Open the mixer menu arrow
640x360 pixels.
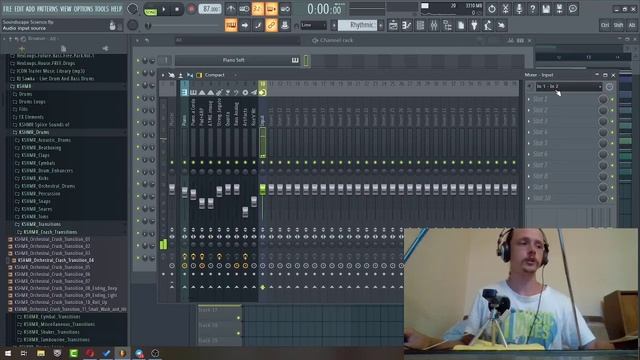(x=163, y=75)
